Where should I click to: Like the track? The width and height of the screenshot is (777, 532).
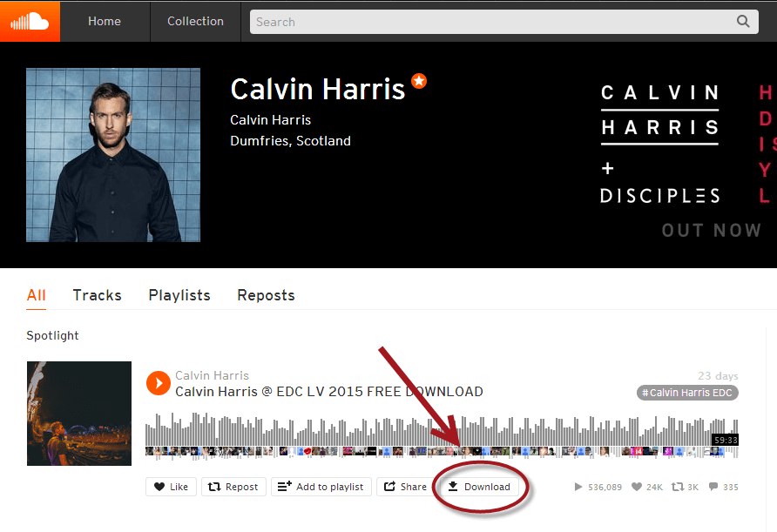point(171,487)
